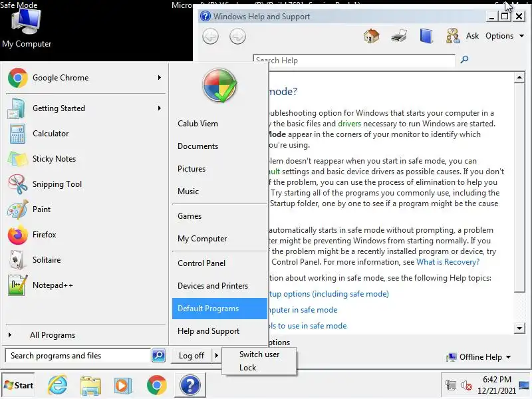The width and height of the screenshot is (532, 399).
Task: Click the Start button
Action: pyautogui.click(x=19, y=386)
